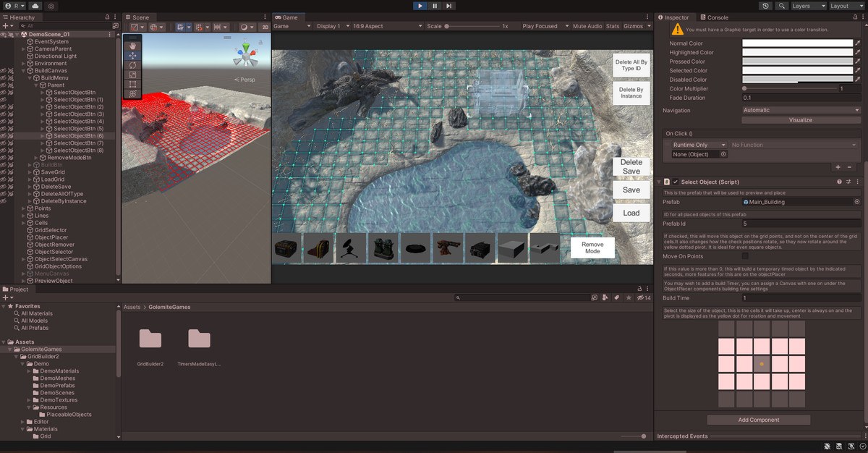Click the Add Component button

click(759, 420)
